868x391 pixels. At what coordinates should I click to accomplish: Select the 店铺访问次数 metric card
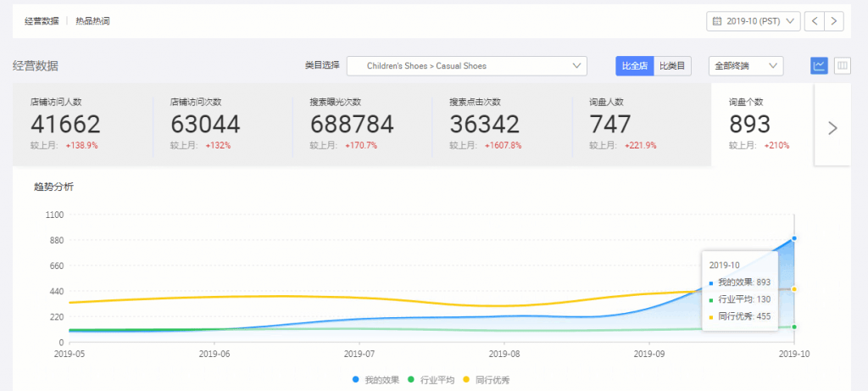point(223,125)
